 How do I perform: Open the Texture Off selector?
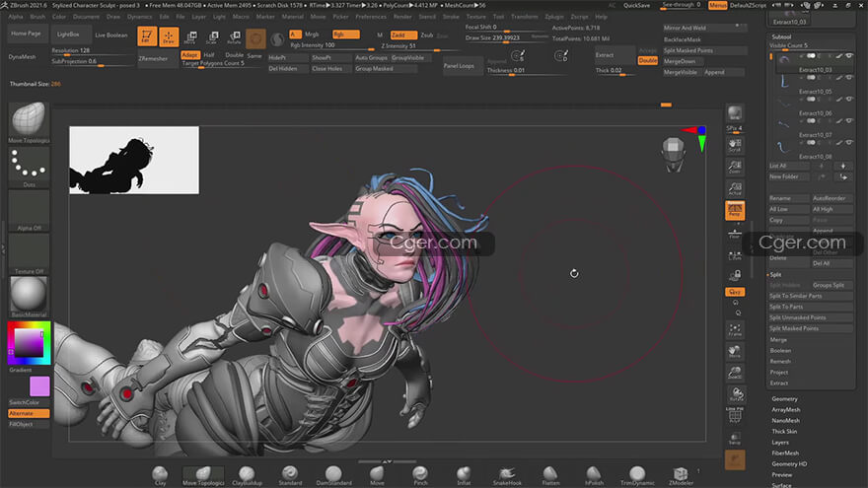29,254
